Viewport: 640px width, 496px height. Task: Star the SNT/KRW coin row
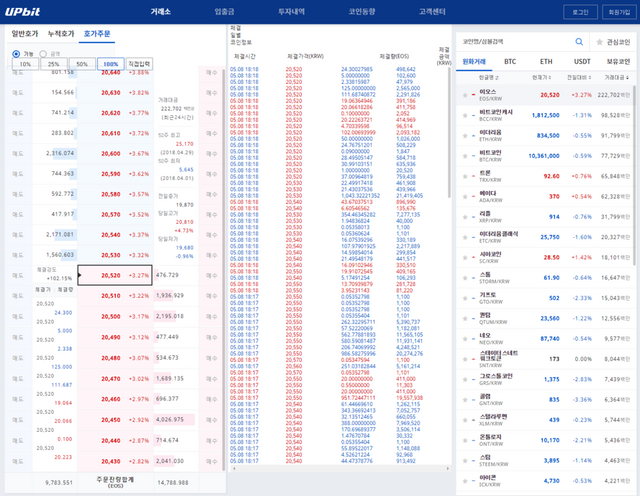(465, 359)
